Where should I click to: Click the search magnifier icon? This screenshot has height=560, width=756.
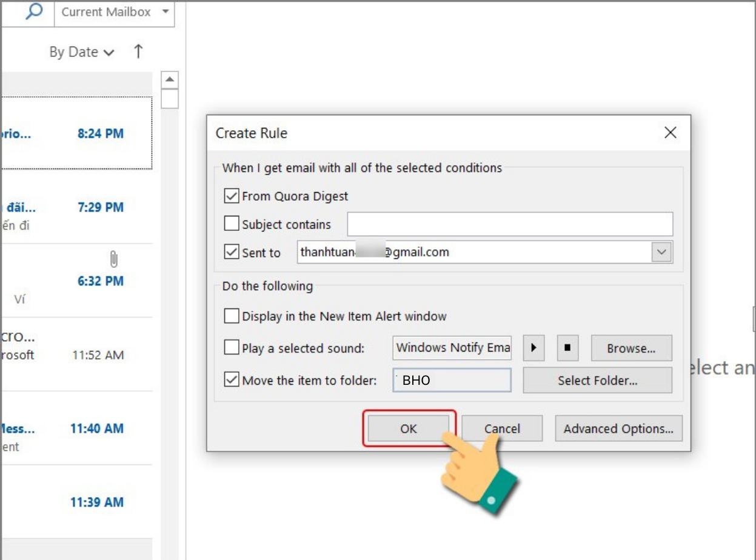coord(35,12)
